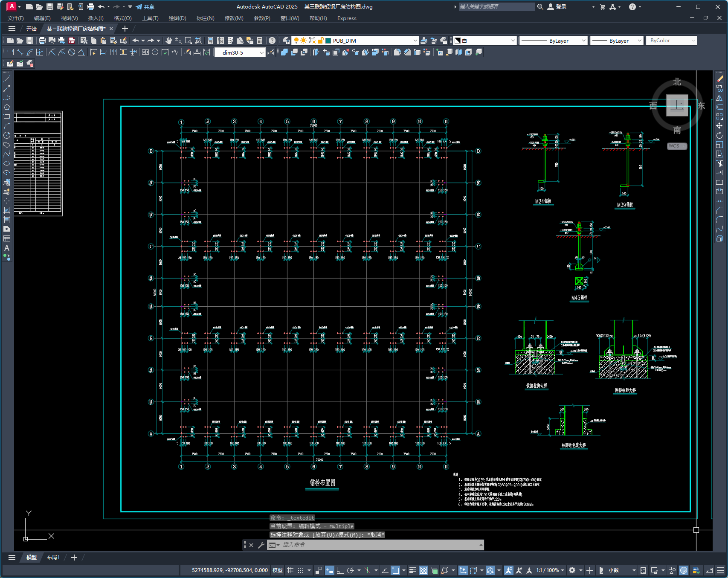Open a new drawing tab with plus
Viewport: 728px width, 578px height.
tap(125, 29)
